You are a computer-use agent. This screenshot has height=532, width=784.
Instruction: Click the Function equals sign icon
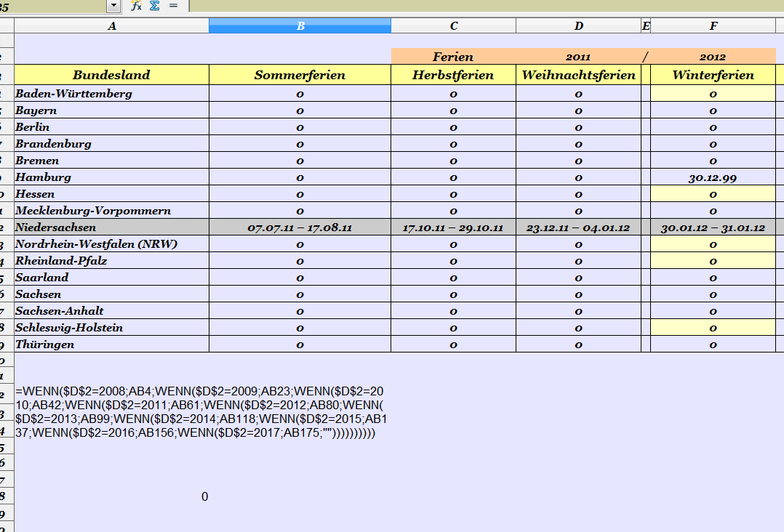(173, 6)
